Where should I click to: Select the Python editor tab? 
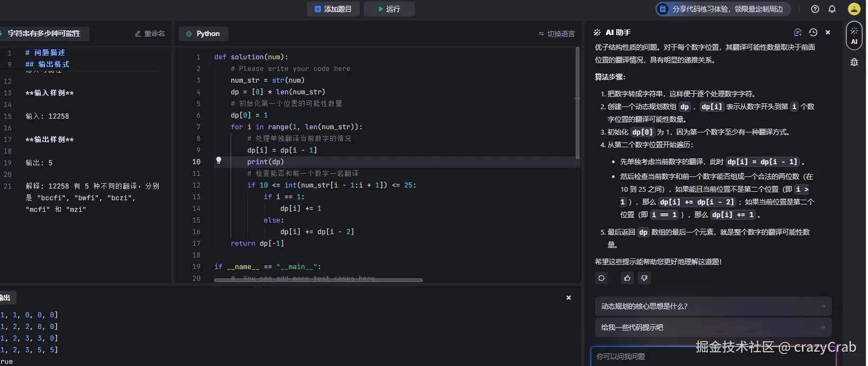pyautogui.click(x=203, y=33)
